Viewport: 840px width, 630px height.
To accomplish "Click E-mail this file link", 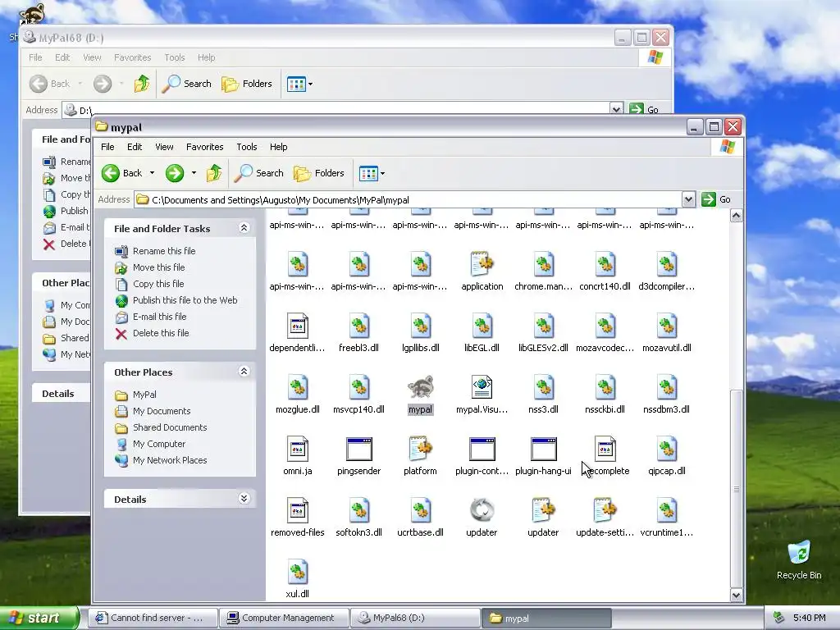I will tap(160, 317).
